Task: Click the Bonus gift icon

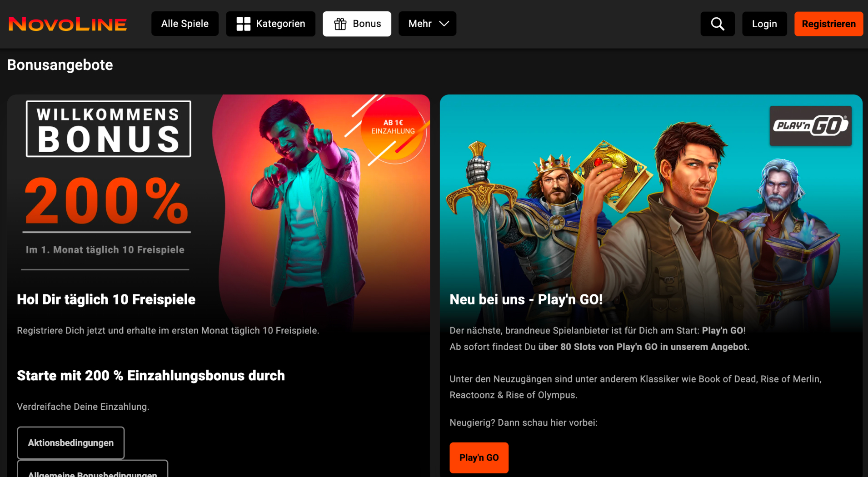Action: point(340,24)
